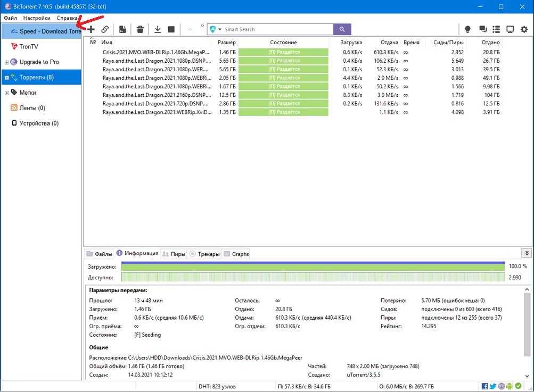
Task: Open chat bubbles icon in toolbar
Action: click(x=482, y=29)
